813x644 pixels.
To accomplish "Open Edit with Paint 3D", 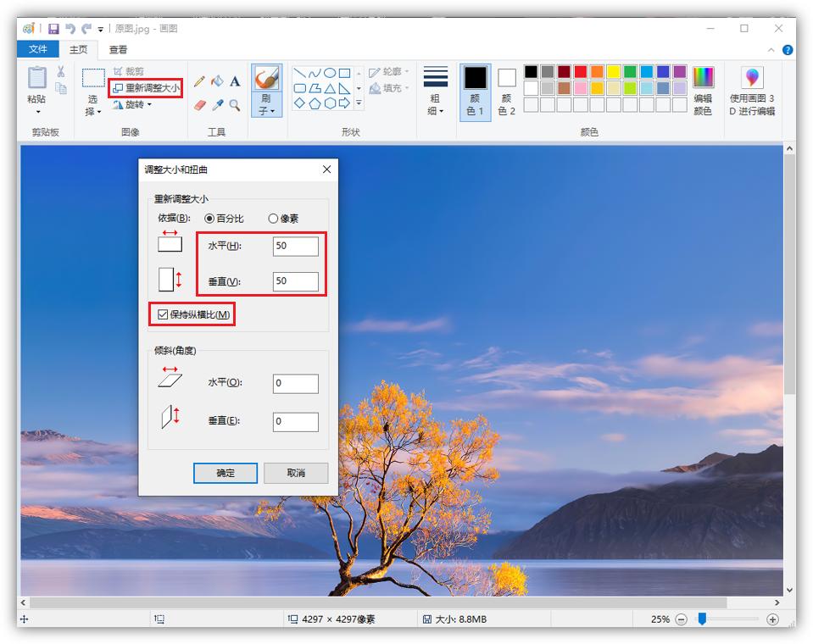I will [752, 91].
